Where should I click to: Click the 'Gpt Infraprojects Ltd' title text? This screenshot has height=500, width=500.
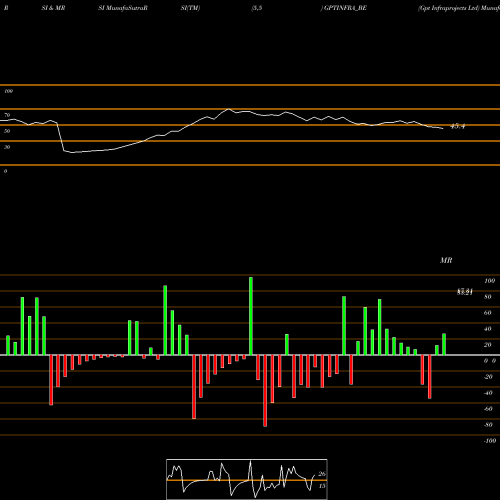449,8
